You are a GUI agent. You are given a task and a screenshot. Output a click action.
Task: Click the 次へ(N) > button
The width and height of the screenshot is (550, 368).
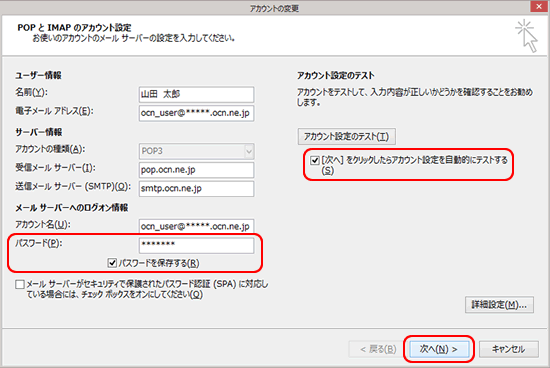(439, 349)
